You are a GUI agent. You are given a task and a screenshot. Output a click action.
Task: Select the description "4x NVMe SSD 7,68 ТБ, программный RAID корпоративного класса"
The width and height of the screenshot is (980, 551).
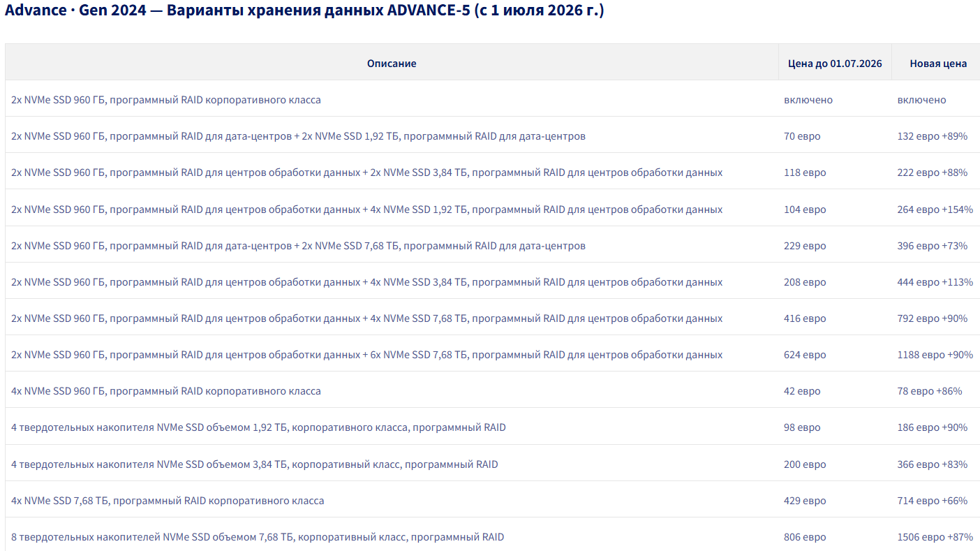point(168,501)
